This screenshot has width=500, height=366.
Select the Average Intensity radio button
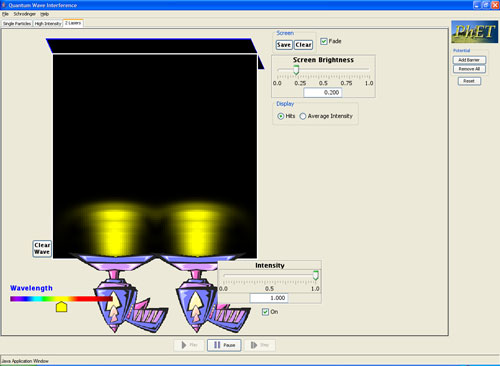tap(303, 116)
